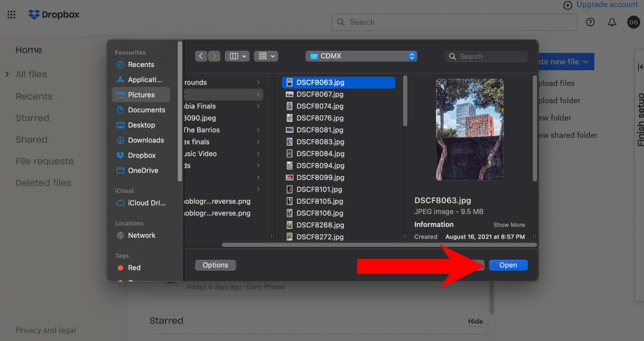Select Pictures in Finder favourites
Screen dimensions: 644x341
tap(141, 95)
